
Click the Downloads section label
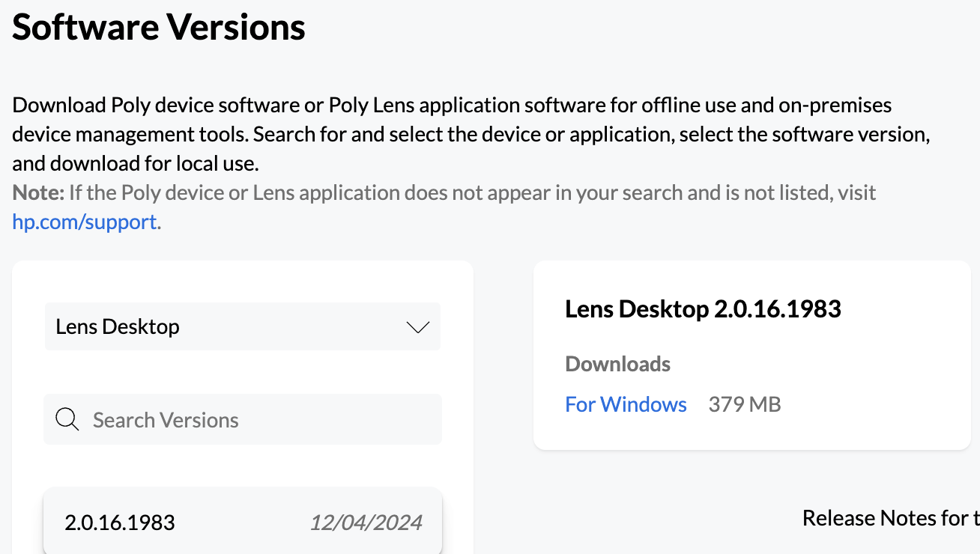point(617,364)
